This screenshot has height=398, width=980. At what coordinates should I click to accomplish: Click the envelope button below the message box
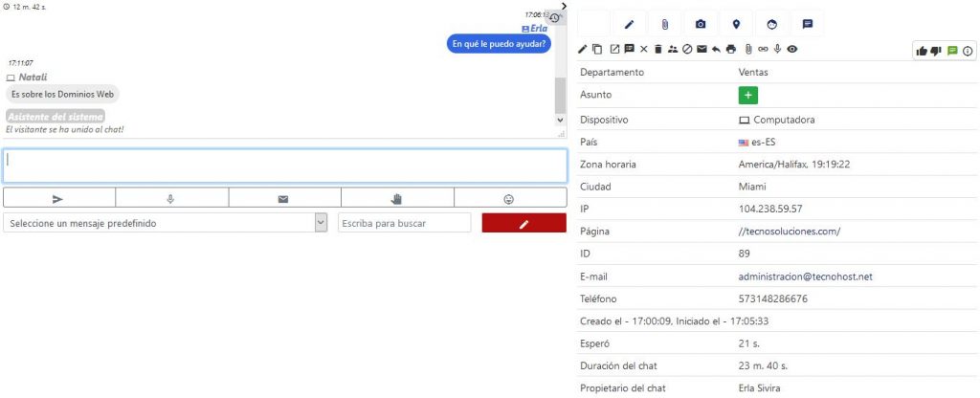coord(283,198)
